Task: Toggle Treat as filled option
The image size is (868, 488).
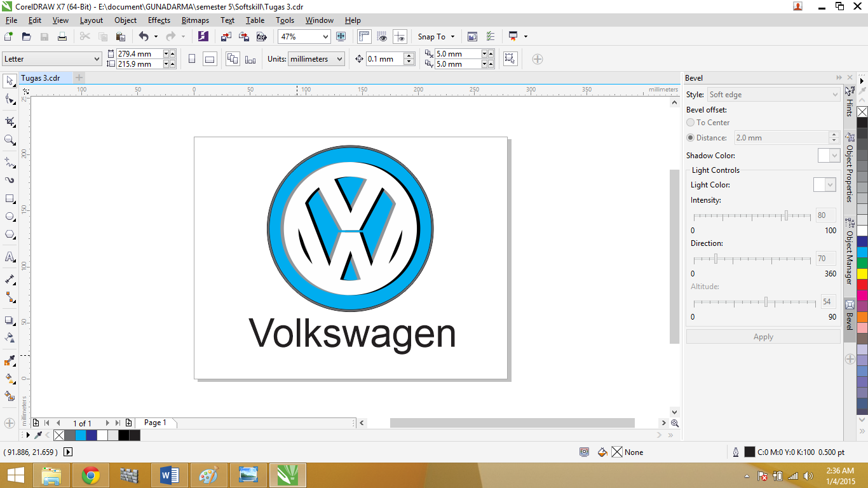Action: pyautogui.click(x=510, y=59)
